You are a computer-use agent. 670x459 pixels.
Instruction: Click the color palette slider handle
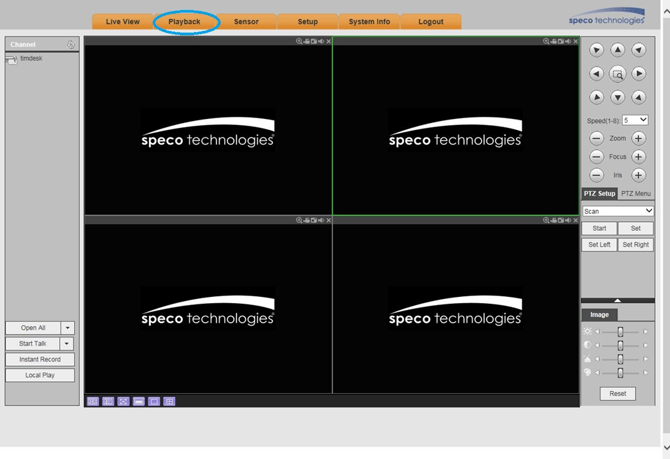[x=620, y=373]
